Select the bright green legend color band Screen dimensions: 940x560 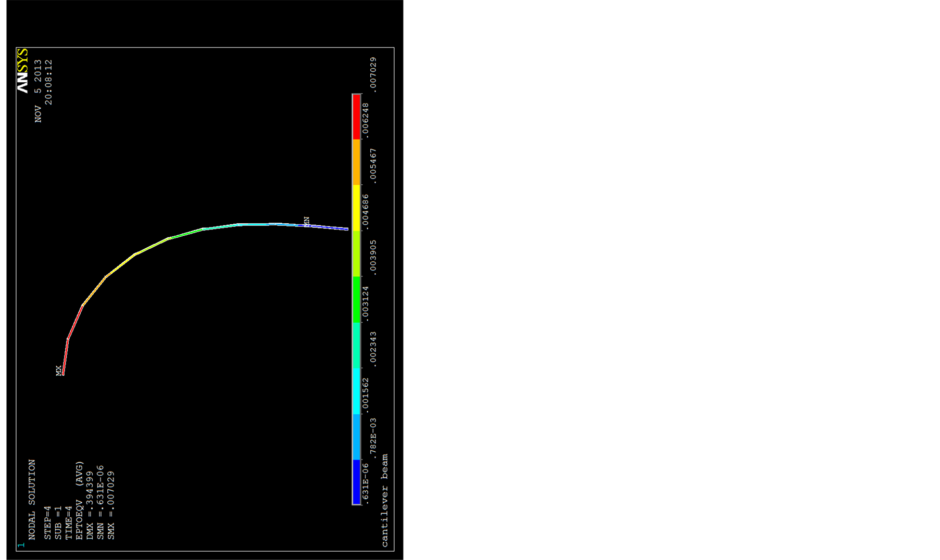[356, 299]
